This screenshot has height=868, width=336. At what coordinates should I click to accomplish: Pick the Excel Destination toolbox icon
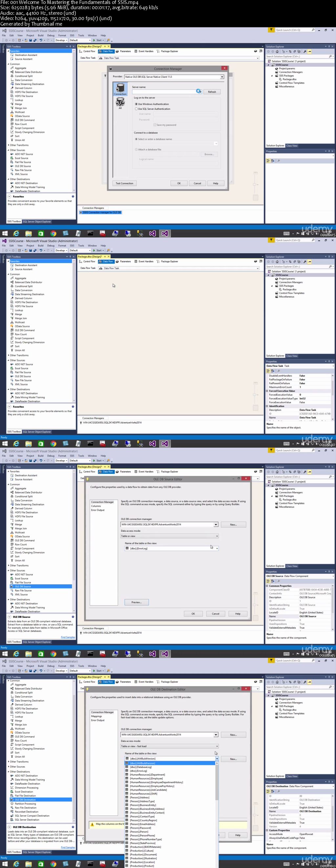[x=12, y=791]
